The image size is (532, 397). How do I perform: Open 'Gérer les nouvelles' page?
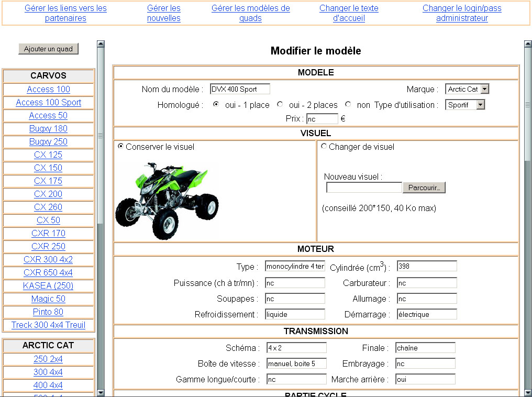coord(163,13)
